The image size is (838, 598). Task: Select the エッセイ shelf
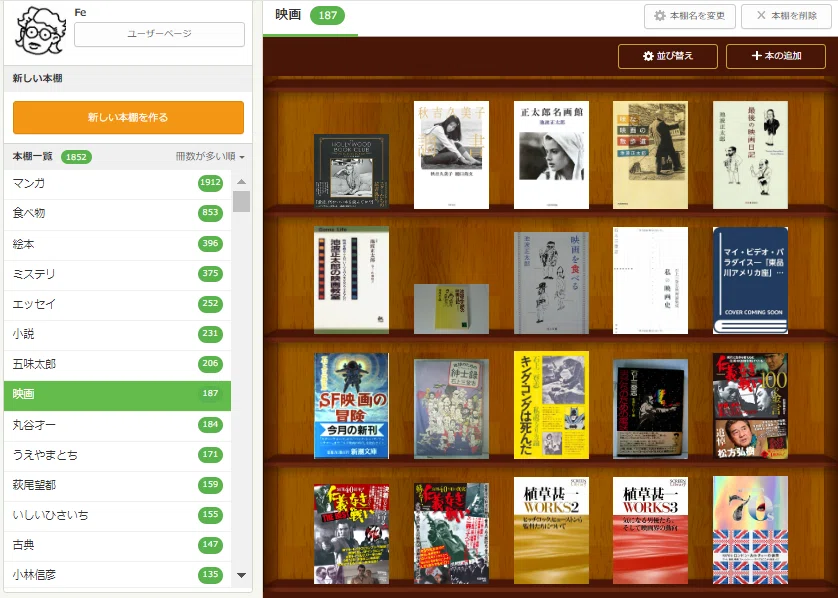click(x=117, y=304)
